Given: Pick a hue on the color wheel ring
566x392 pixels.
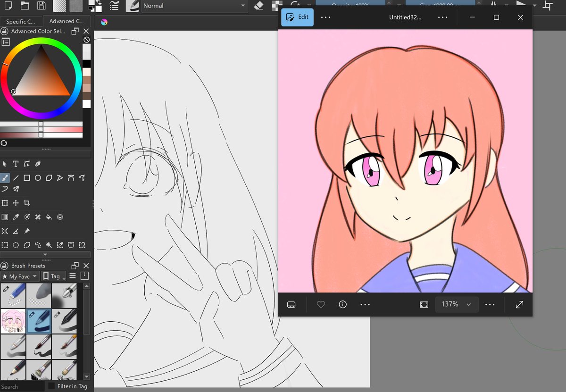Looking at the screenshot, I should tap(41, 41).
